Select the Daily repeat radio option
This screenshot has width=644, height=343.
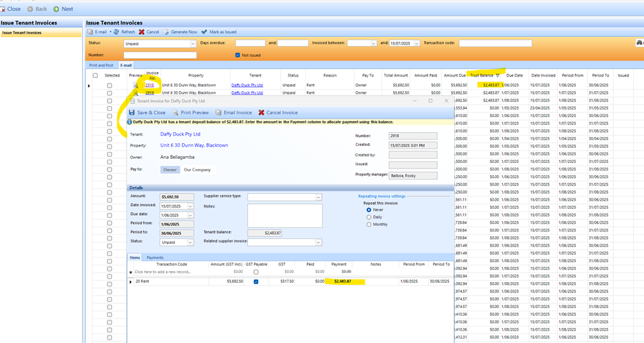tap(369, 217)
